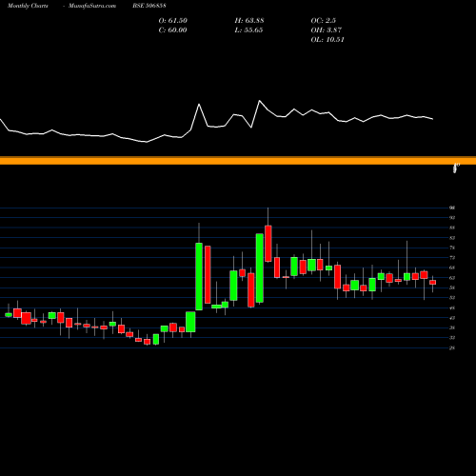This screenshot has width=476, height=476.
Task: Click the "OL: 10.51" reading
Action: [x=327, y=40]
